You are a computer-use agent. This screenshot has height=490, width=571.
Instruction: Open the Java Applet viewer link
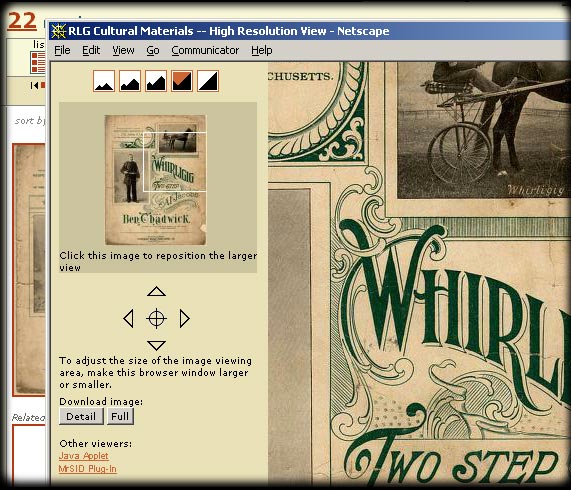tap(84, 456)
